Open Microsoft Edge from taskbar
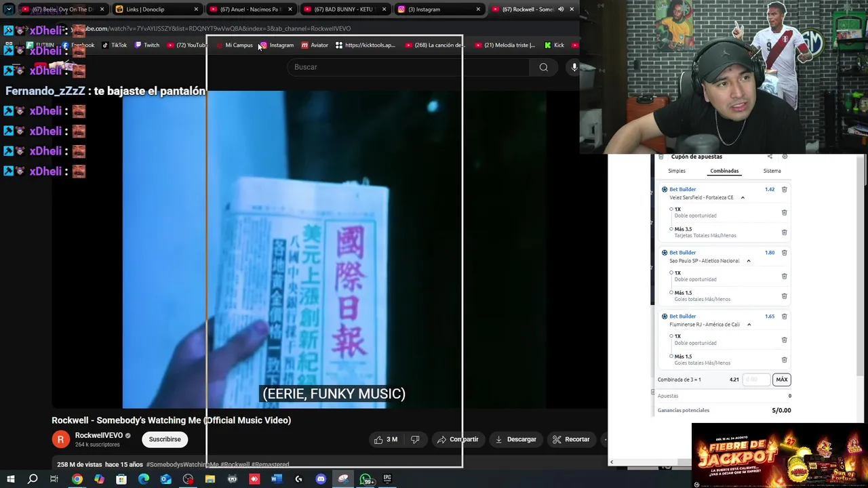 coord(144,479)
